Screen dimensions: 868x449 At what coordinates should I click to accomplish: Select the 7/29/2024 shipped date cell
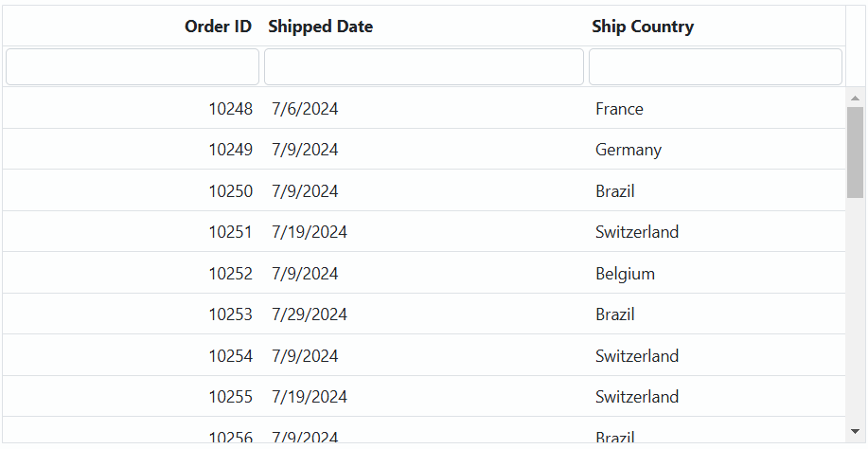pos(424,314)
